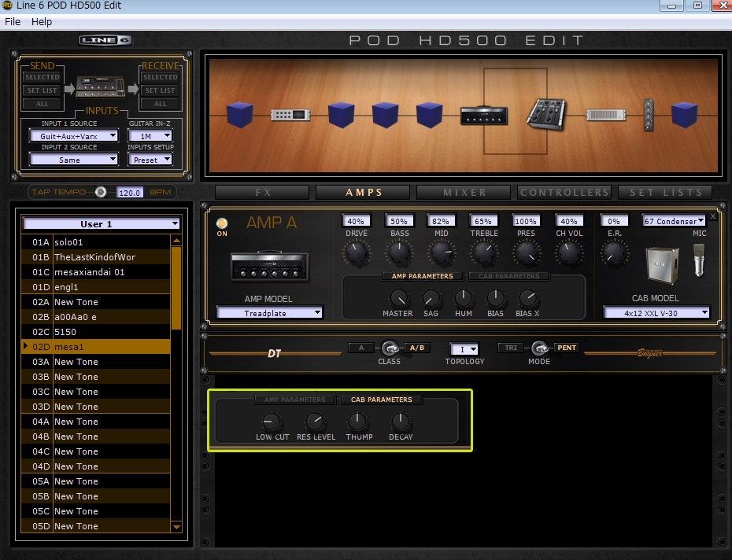The width and height of the screenshot is (732, 560).
Task: Select the first blue FX block in signal chain
Action: (239, 115)
